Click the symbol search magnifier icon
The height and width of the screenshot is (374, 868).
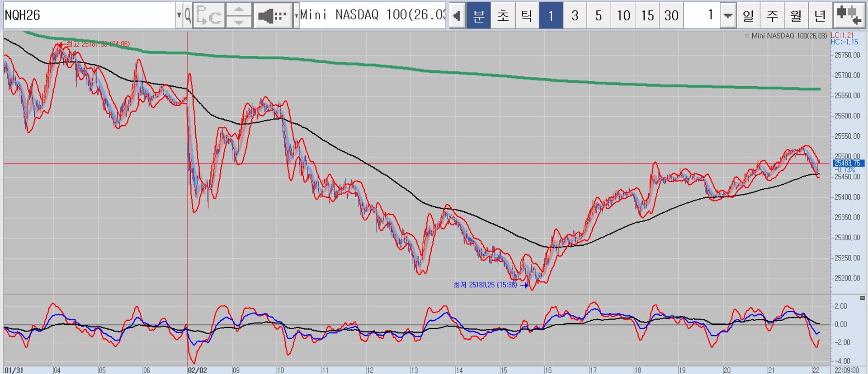click(x=188, y=16)
